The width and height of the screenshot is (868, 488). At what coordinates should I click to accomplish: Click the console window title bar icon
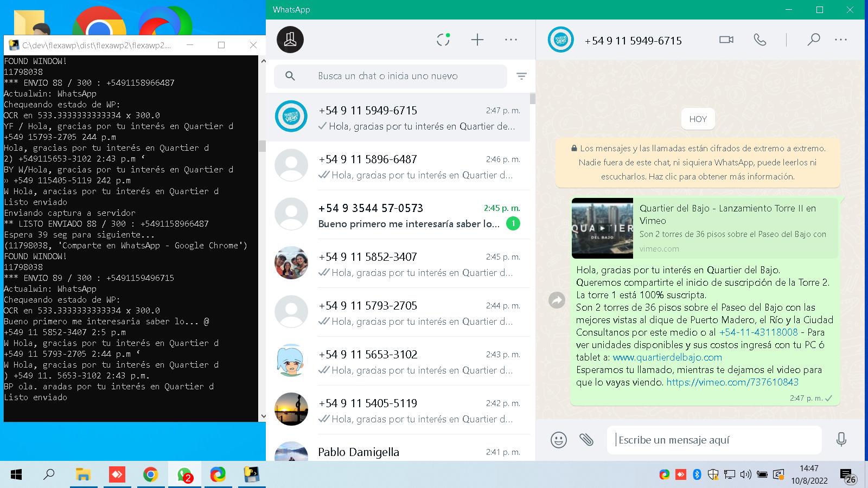[14, 45]
